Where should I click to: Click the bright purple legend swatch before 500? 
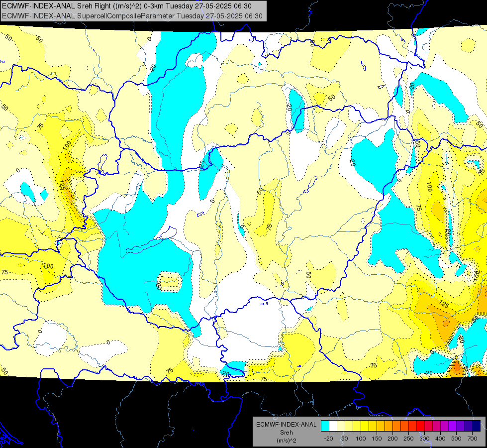(x=453, y=426)
